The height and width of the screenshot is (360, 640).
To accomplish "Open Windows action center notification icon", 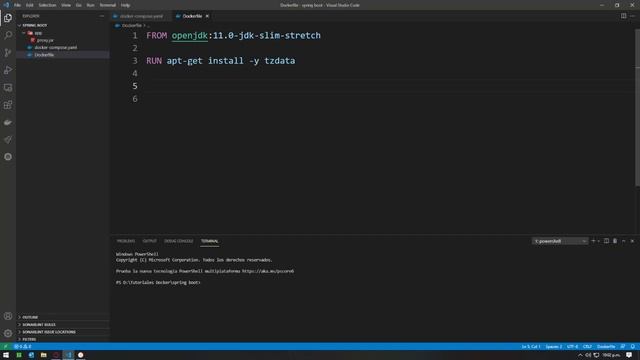I will point(629,355).
